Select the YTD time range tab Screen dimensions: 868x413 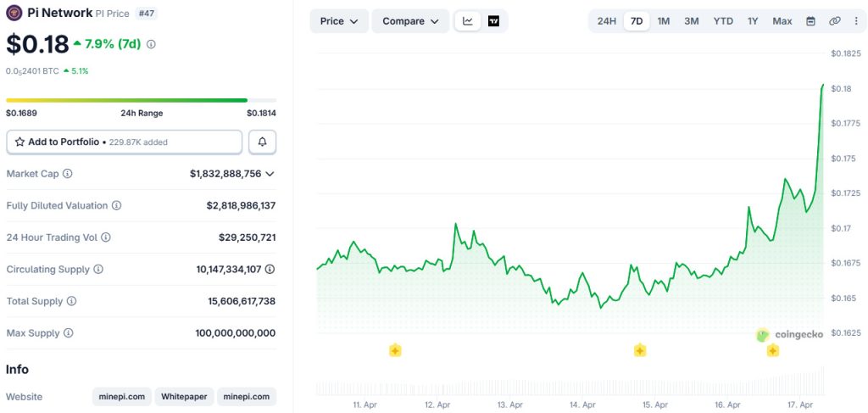[722, 21]
